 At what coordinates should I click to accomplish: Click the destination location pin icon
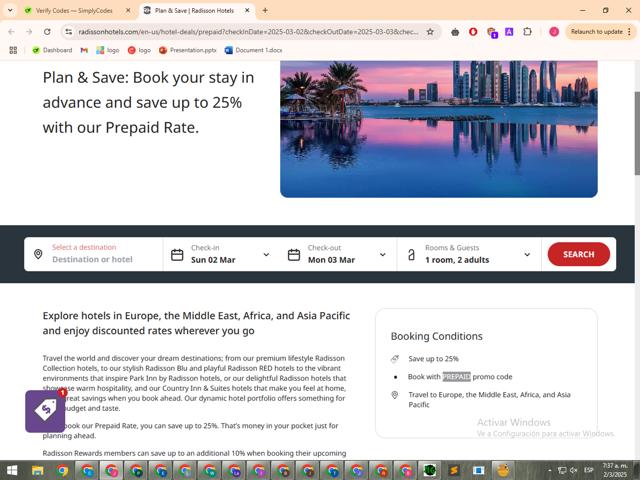[38, 254]
